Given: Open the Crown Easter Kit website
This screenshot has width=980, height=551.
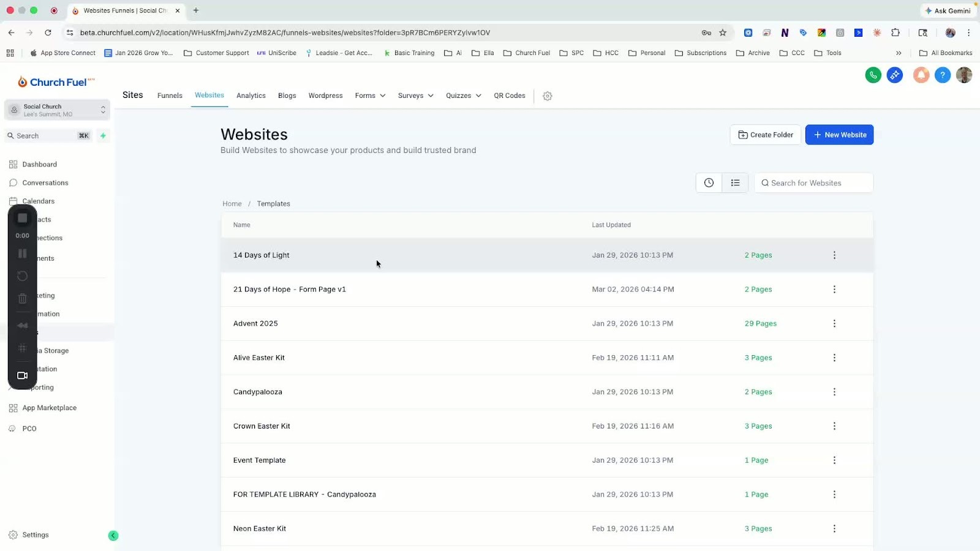Looking at the screenshot, I should point(262,426).
